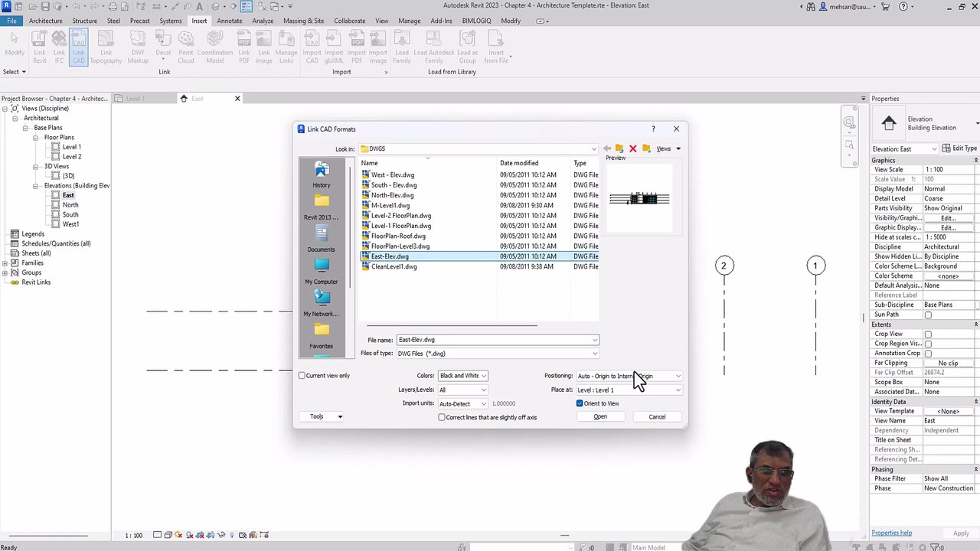Image resolution: width=980 pixels, height=551 pixels.
Task: Enable Correct lines slightly off axis
Action: 442,417
